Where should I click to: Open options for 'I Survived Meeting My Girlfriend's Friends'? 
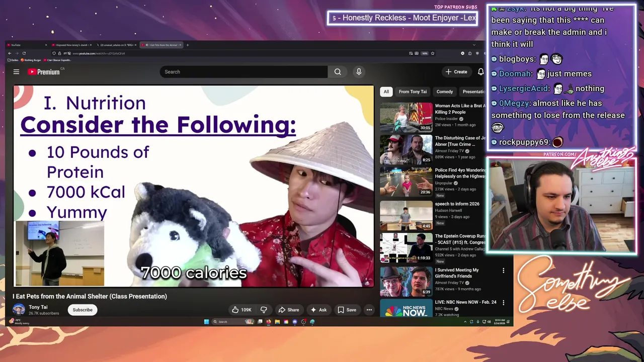click(503, 270)
